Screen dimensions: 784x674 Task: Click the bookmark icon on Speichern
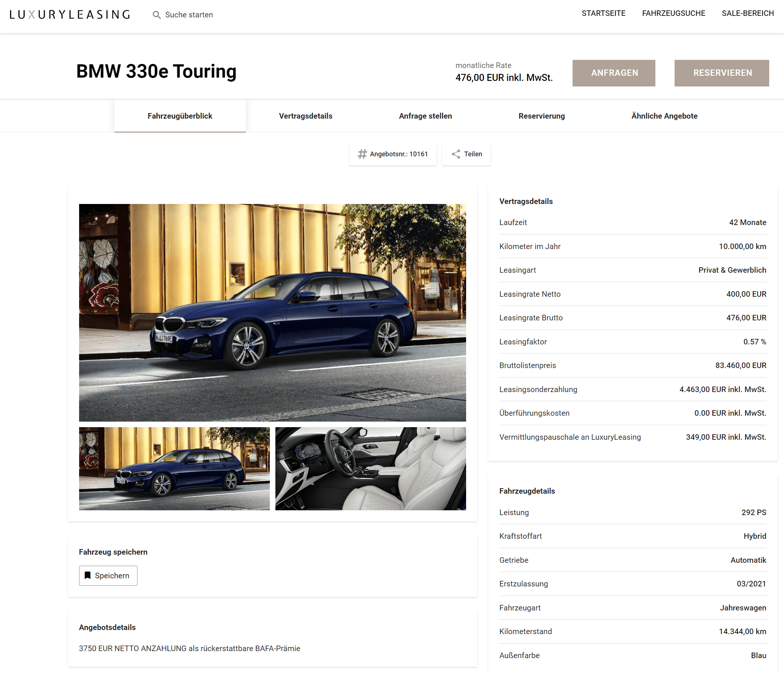click(x=87, y=575)
